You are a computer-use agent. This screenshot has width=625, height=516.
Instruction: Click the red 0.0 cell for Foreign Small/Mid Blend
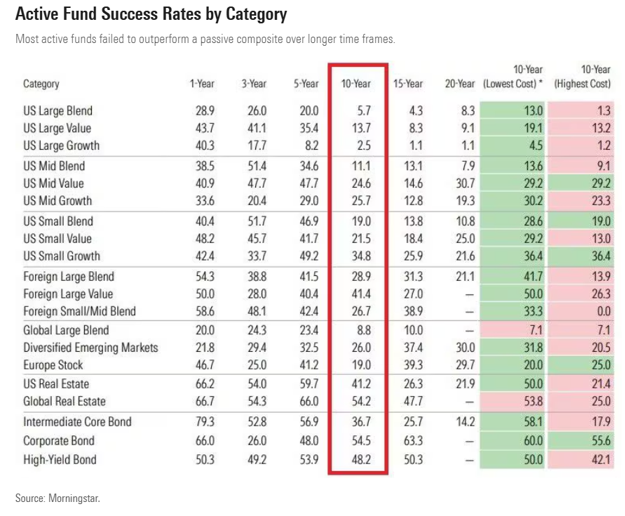coord(600,311)
